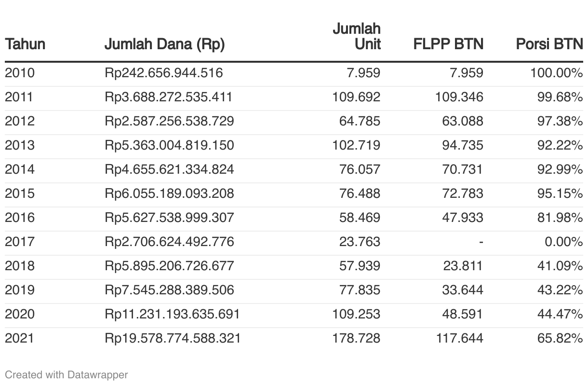Select the 2014 year cell

20,169
